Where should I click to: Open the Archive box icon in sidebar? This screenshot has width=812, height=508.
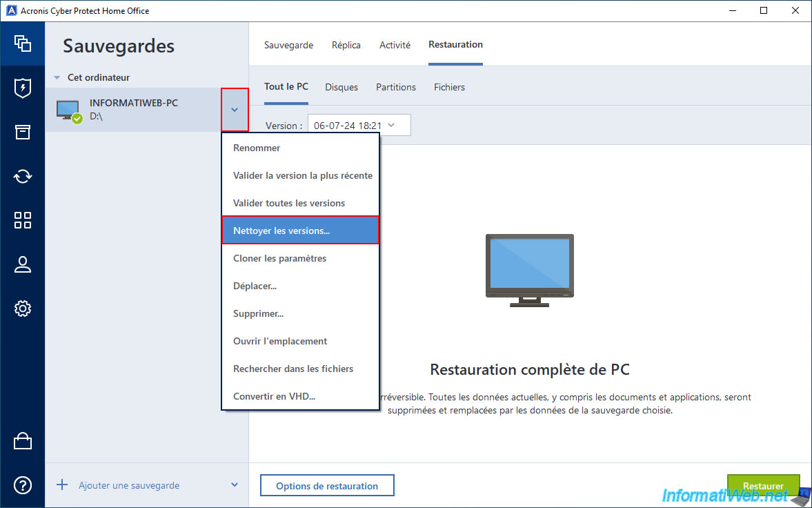pos(23,132)
